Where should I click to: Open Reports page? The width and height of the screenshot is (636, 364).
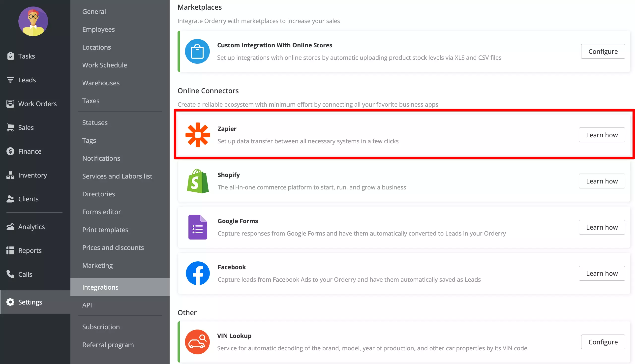35,250
